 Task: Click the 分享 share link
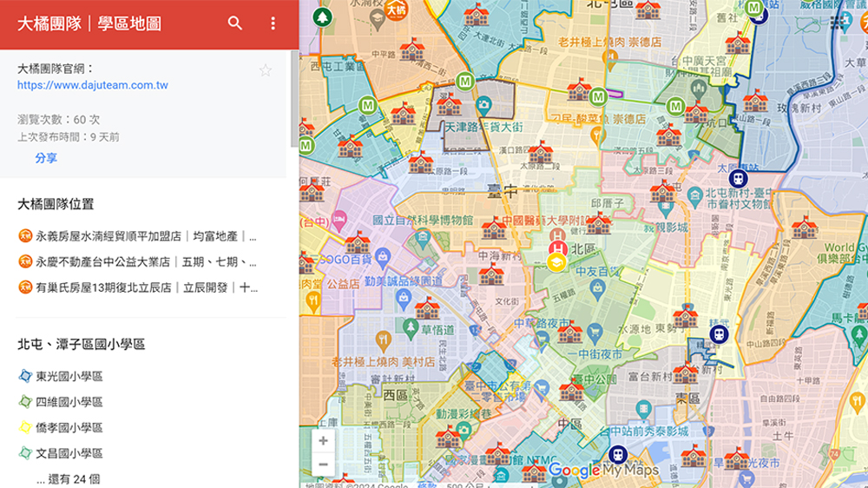46,158
